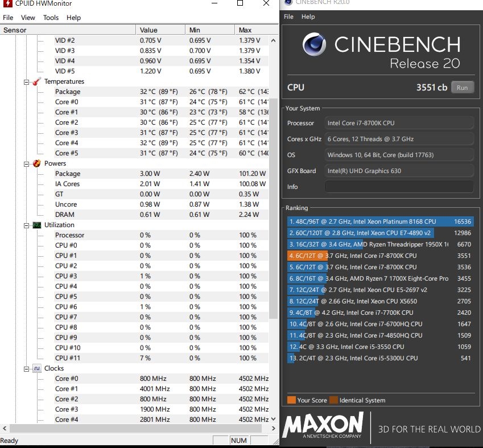This screenshot has width=483, height=448.
Task: Open Cinebench File menu
Action: tap(288, 17)
